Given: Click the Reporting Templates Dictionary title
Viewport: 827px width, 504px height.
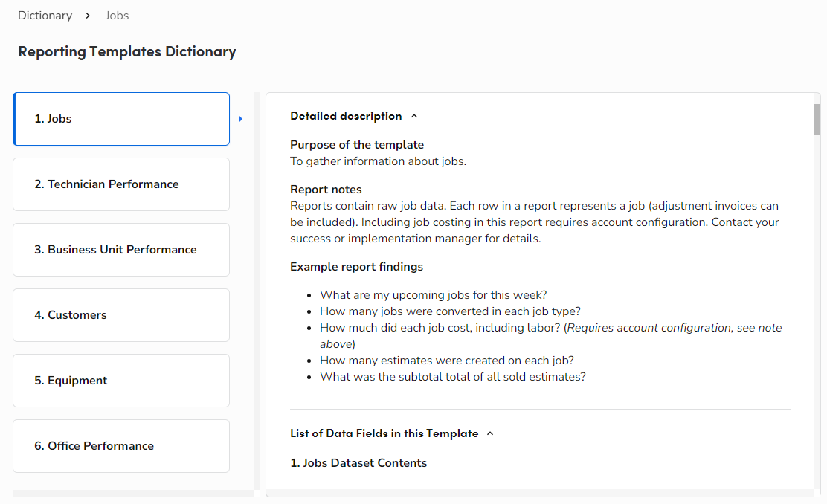Looking at the screenshot, I should coord(127,52).
